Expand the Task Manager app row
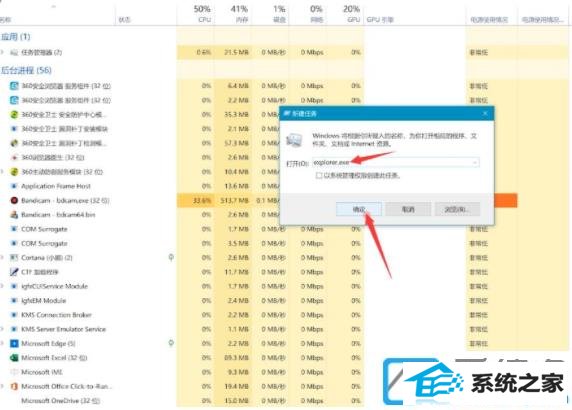The height and width of the screenshot is (410, 572). pyautogui.click(x=2, y=53)
